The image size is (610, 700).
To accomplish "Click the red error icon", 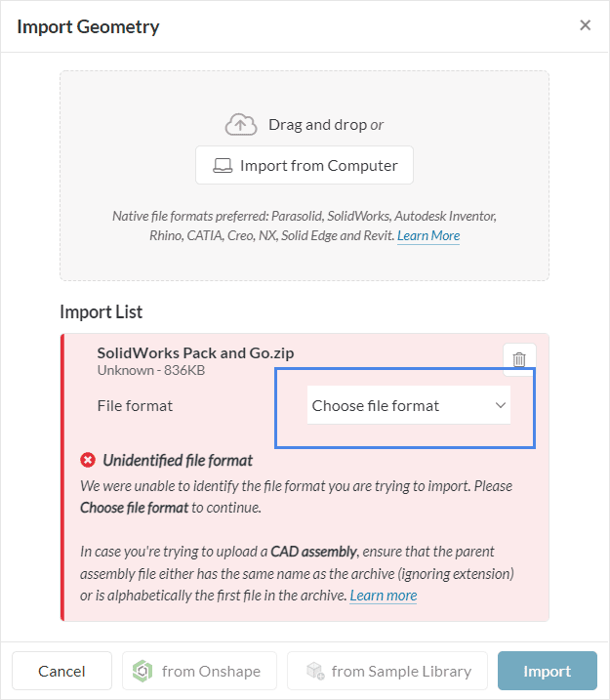I will pyautogui.click(x=88, y=460).
